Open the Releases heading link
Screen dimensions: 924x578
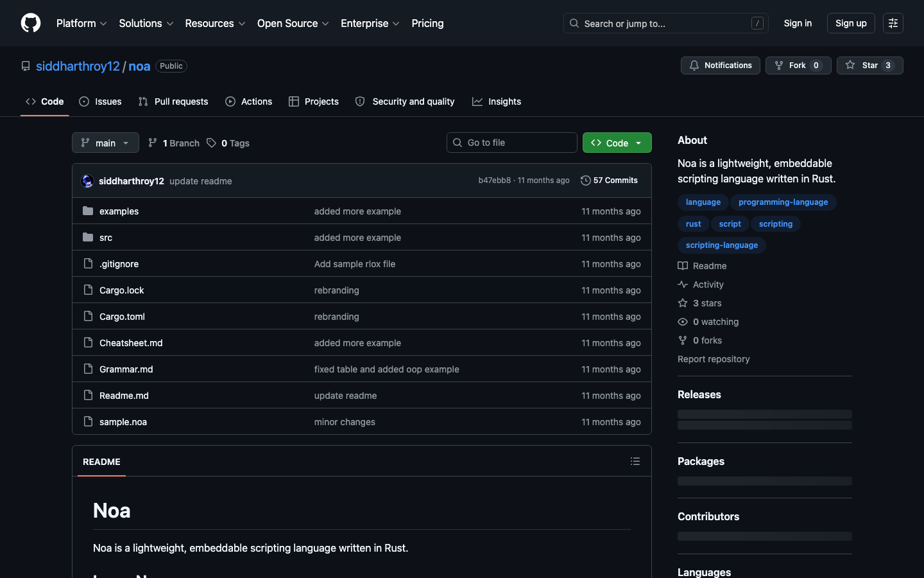[699, 394]
